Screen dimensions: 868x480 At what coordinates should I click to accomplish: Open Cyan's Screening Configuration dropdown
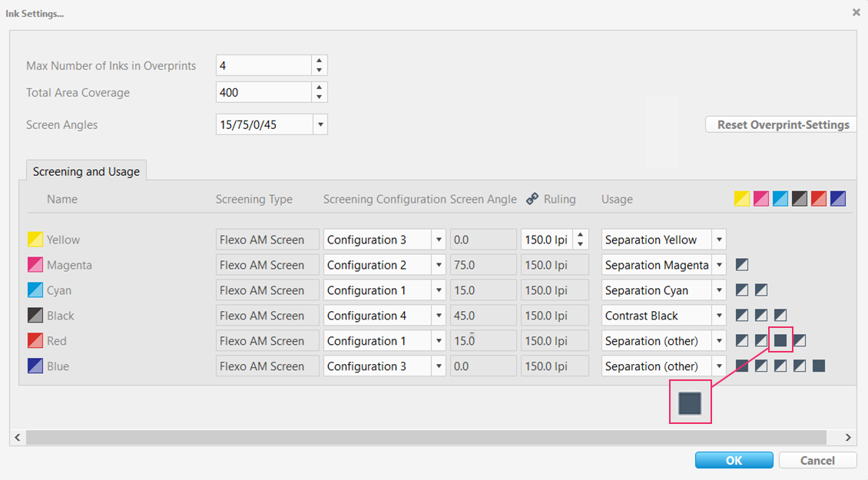click(x=439, y=290)
